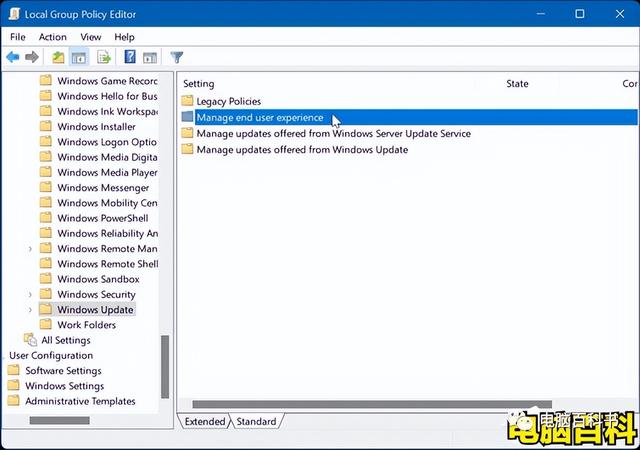Click the settings list horizontal scrollbar thumb

(372, 404)
